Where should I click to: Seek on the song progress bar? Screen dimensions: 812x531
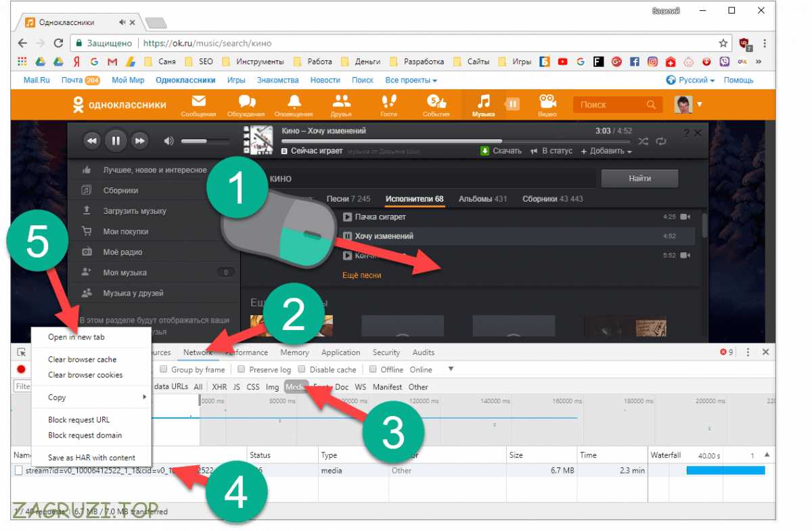click(x=456, y=141)
